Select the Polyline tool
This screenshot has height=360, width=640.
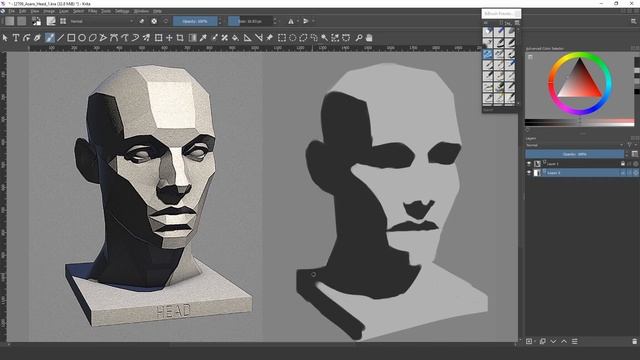tap(104, 38)
